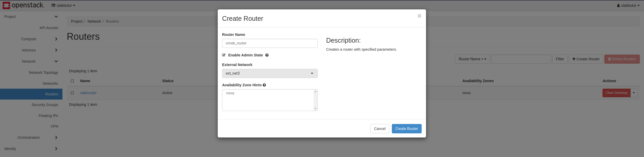The width and height of the screenshot is (644, 157).
Task: Focus the router filter text field
Action: pyautogui.click(x=521, y=59)
